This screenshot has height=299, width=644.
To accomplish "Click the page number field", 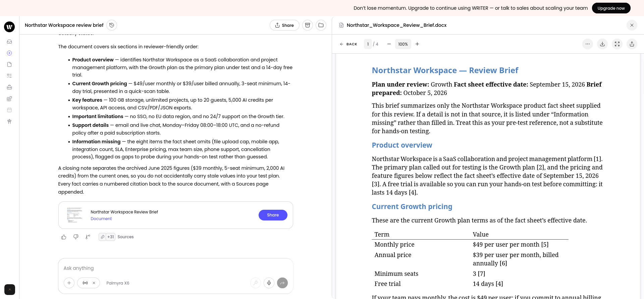I will point(368,44).
